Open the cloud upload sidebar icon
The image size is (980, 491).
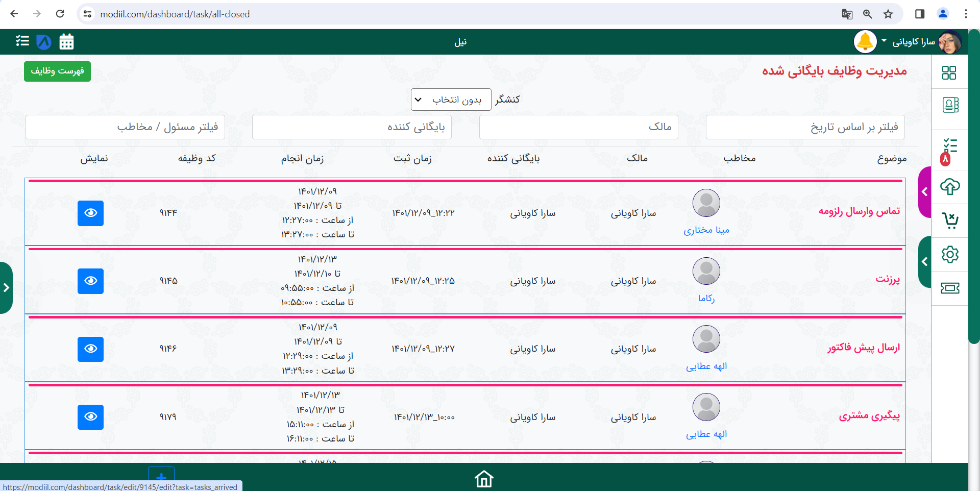pos(950,187)
